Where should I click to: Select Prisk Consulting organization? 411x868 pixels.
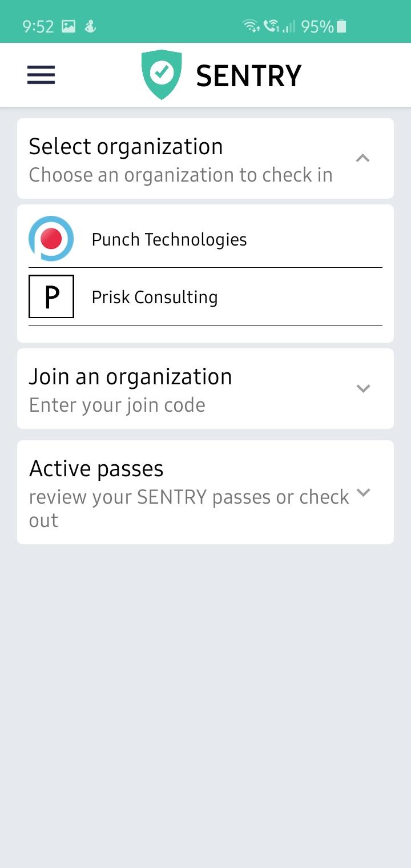click(205, 296)
